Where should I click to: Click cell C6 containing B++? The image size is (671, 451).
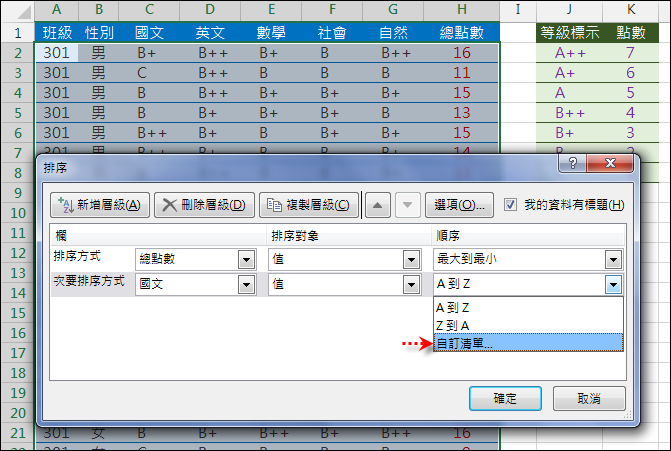click(x=149, y=133)
